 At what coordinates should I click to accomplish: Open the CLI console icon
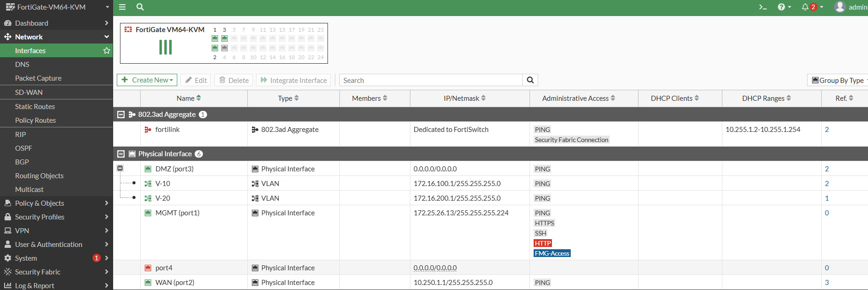[x=763, y=7]
